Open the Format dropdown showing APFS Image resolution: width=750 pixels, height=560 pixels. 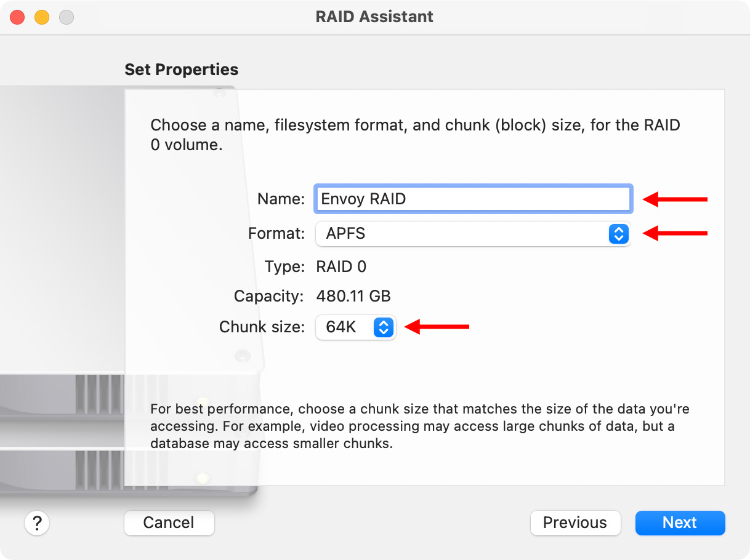(x=473, y=234)
